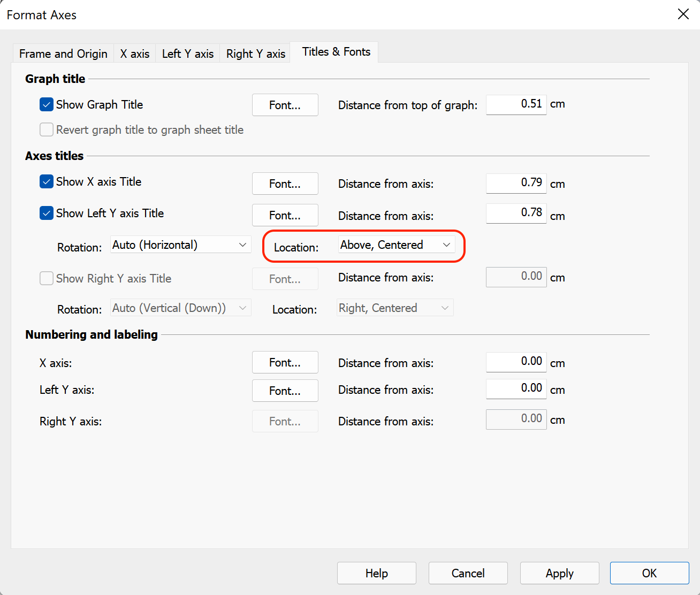Click the Apply button
Viewport: 700px width, 595px height.
pyautogui.click(x=559, y=573)
